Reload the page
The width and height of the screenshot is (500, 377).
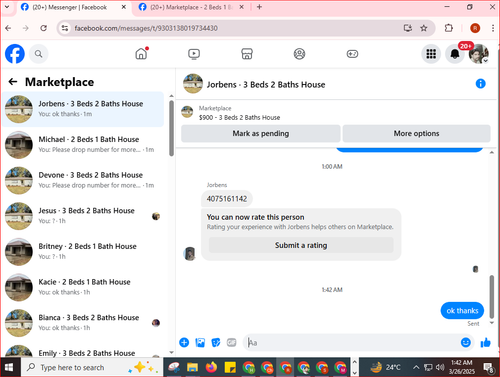click(x=43, y=28)
